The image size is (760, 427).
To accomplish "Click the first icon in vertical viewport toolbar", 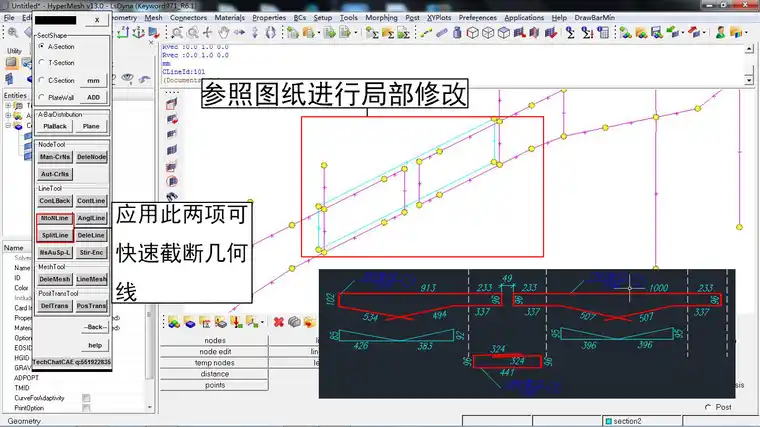I will click(172, 104).
